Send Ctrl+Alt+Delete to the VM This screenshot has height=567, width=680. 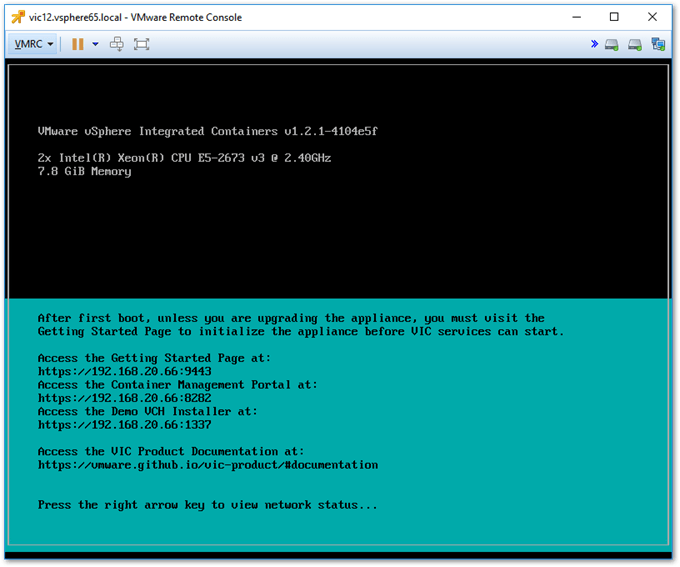(x=117, y=44)
